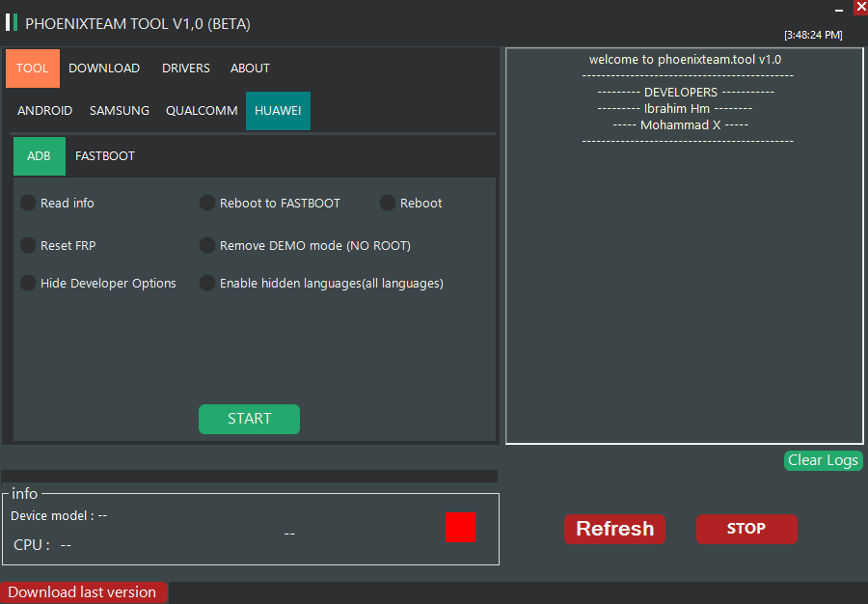Switch to the ANDROID section

point(44,111)
